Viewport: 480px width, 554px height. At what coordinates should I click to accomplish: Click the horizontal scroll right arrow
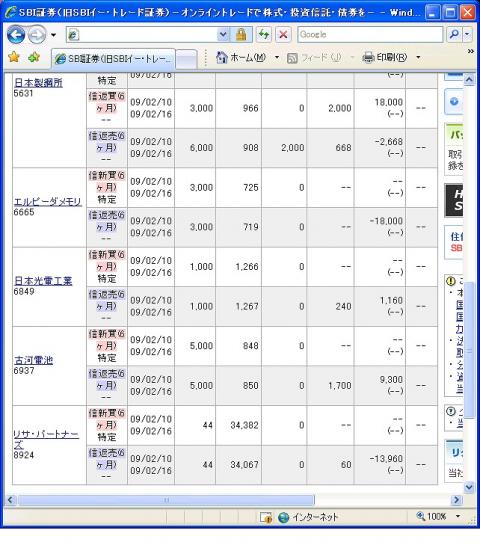(456, 500)
